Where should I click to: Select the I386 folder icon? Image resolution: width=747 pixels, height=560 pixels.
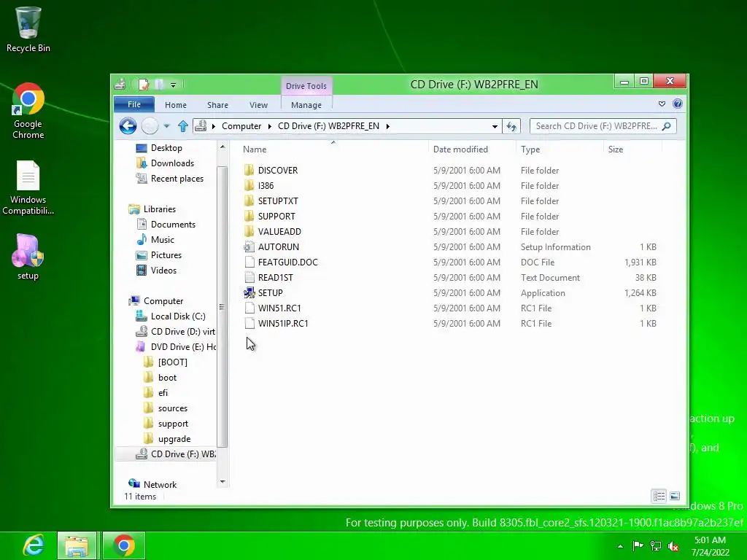pos(249,185)
